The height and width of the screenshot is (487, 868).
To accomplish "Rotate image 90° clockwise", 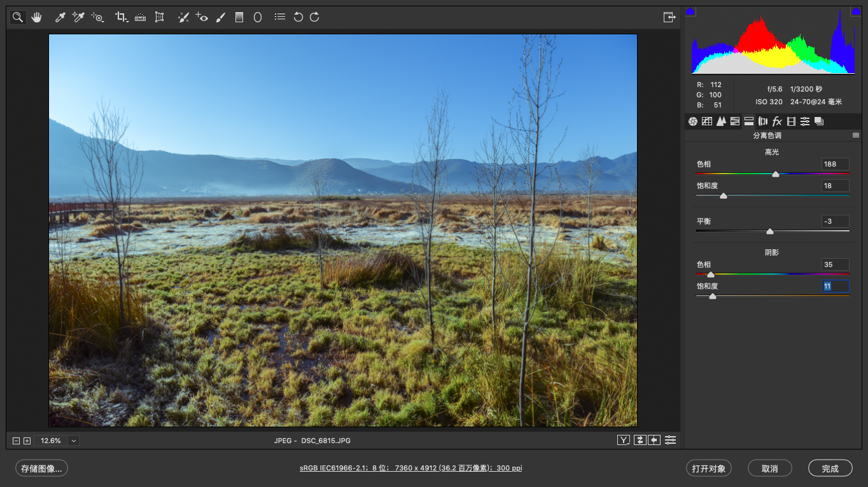I will tap(314, 17).
